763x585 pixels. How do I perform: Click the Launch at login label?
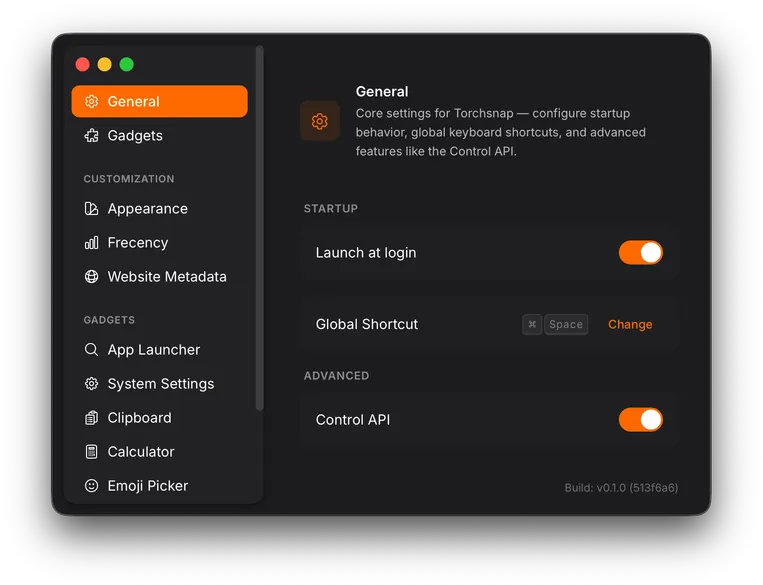(x=366, y=253)
